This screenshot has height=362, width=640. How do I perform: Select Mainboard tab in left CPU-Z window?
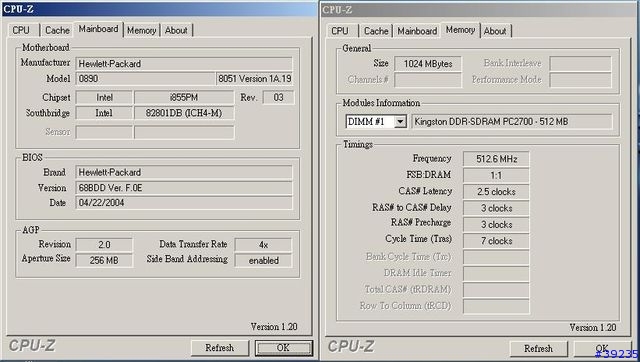coord(98,29)
